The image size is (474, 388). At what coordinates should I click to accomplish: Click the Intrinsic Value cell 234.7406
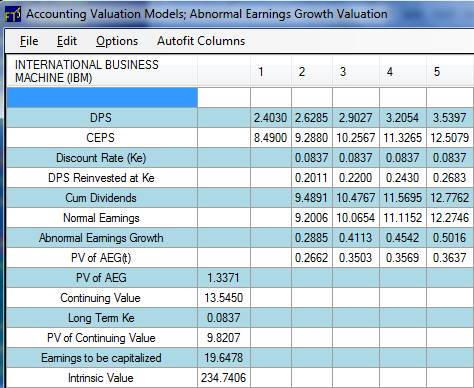224,378
